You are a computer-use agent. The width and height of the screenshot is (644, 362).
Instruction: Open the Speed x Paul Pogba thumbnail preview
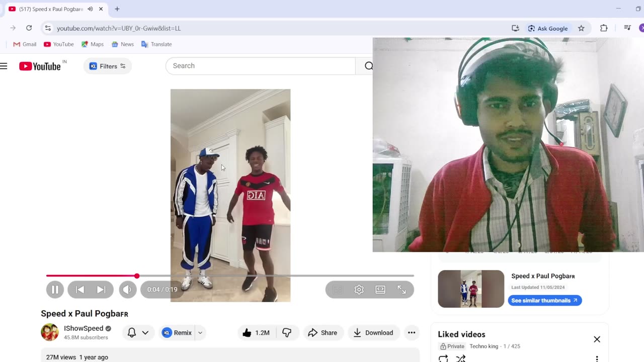point(471,289)
